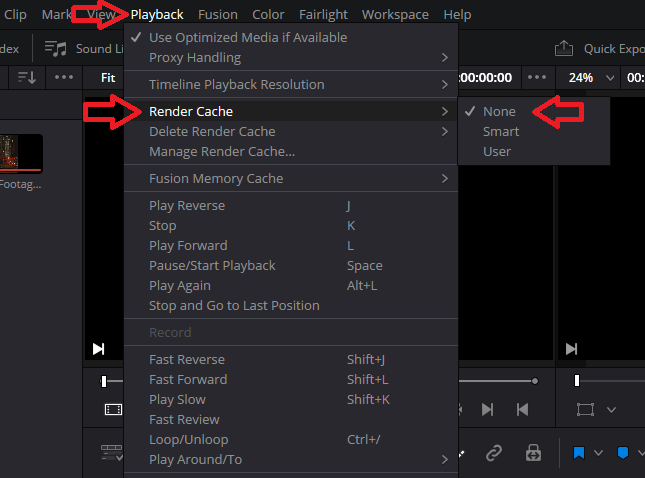
Task: Click the Sound Library music note icon
Action: tap(56, 48)
